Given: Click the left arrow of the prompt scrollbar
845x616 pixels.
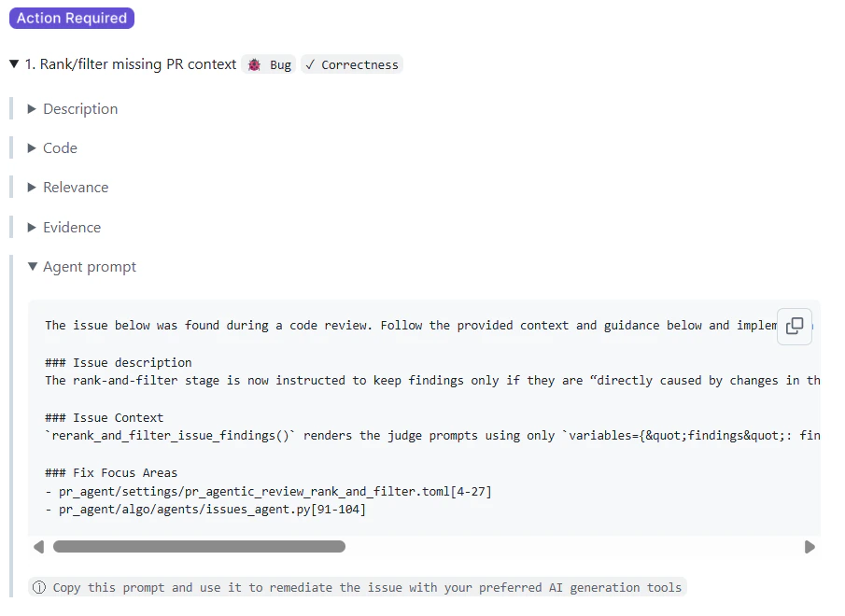Looking at the screenshot, I should [x=38, y=546].
